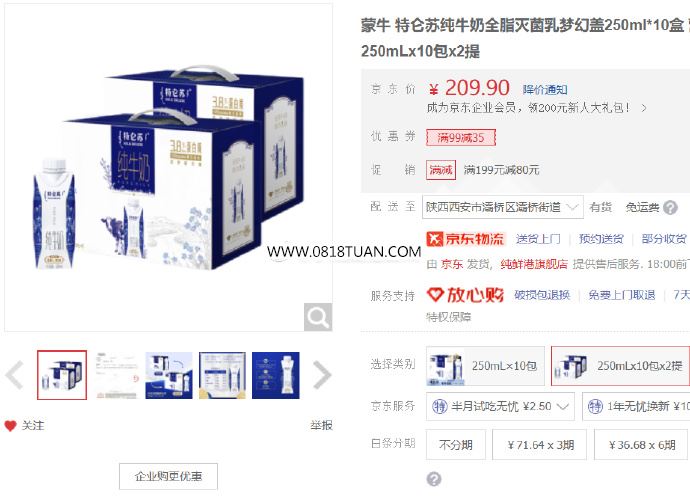Choose ¥71.64 x 3期 installment
Viewport: 690px width, 504px height.
[540, 445]
